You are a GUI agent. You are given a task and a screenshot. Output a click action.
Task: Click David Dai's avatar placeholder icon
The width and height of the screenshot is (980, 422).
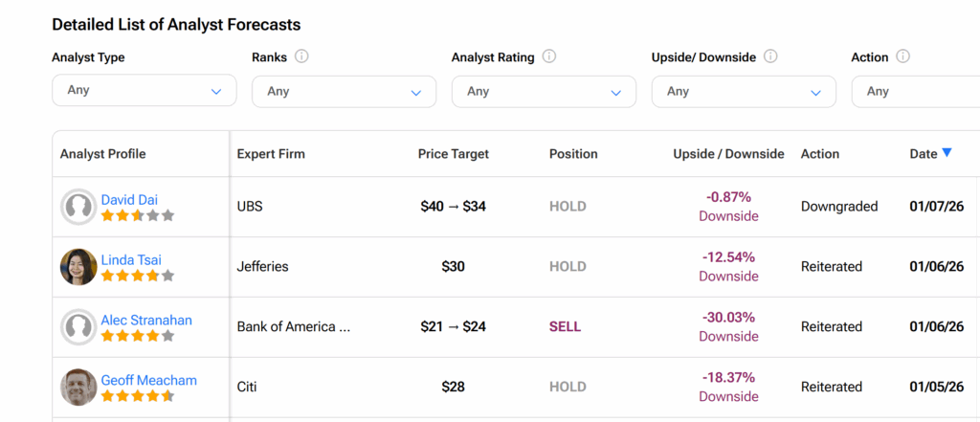pyautogui.click(x=78, y=207)
